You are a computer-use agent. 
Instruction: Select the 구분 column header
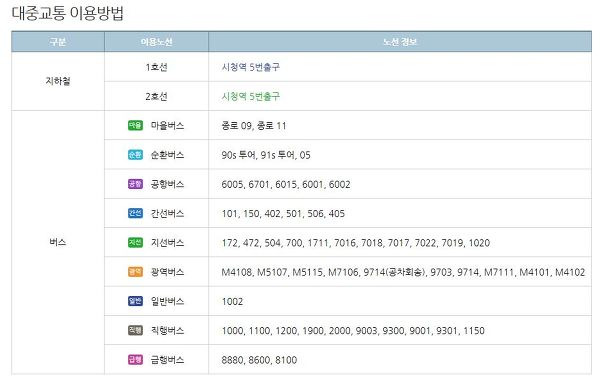tap(58, 42)
